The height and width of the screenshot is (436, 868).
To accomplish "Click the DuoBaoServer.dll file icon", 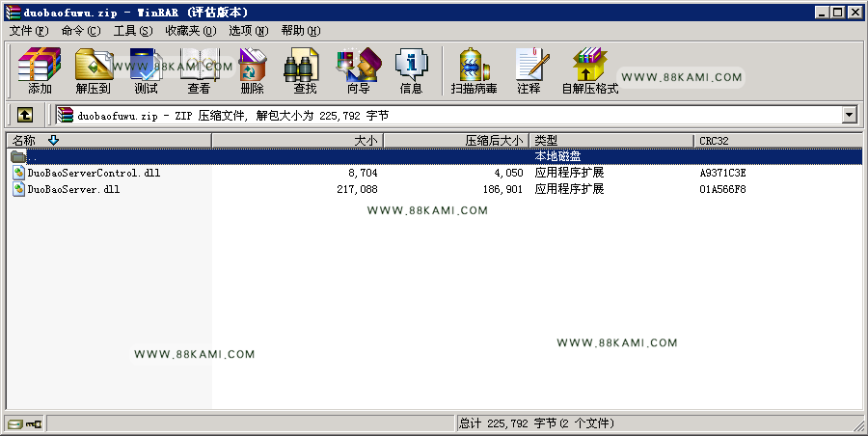I will 19,189.
